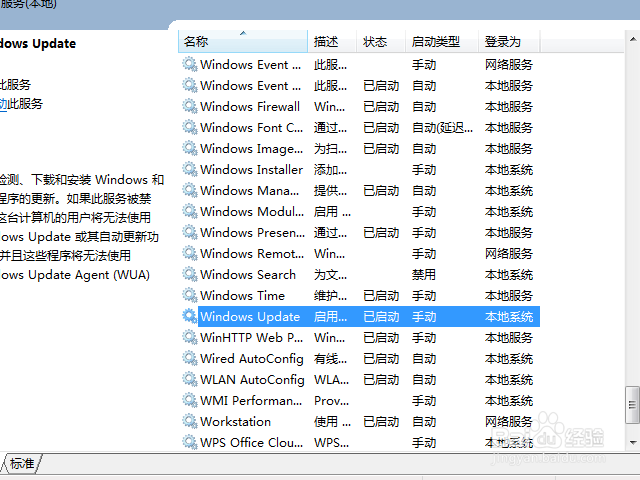Viewport: 640px width, 480px height.
Task: Click gear icon of selected Windows Update
Action: [190, 317]
